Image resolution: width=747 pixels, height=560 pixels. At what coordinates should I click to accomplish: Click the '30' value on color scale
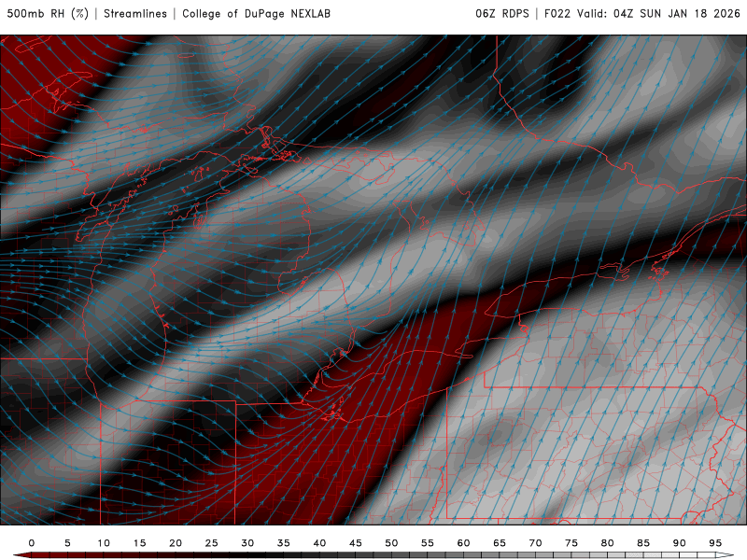pos(247,543)
